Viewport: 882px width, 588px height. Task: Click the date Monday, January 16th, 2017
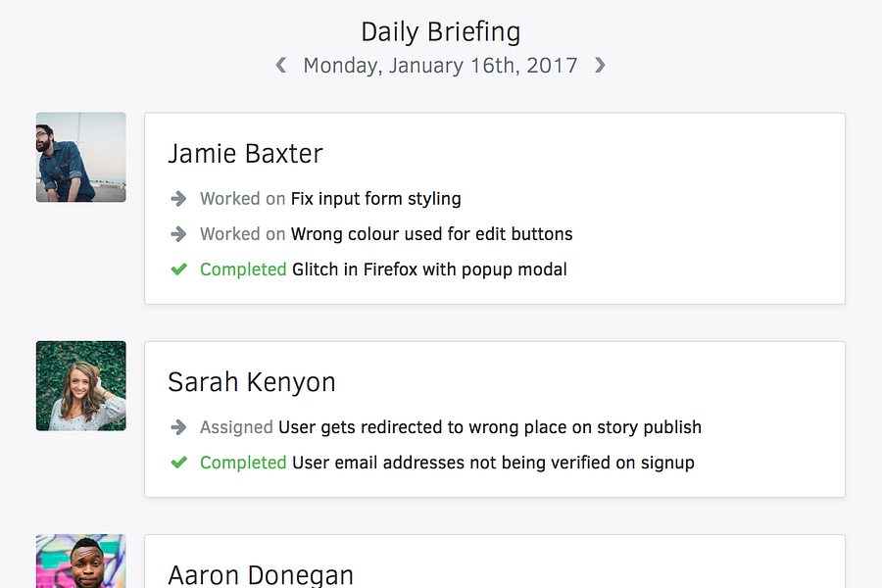440,66
